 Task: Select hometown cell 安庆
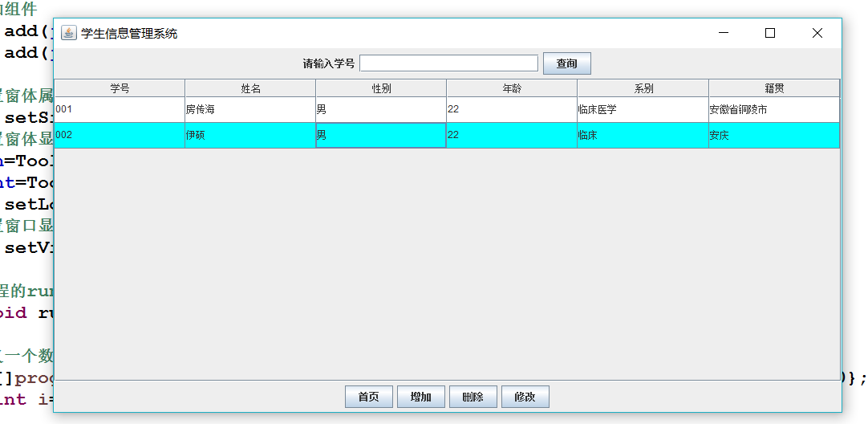point(774,135)
